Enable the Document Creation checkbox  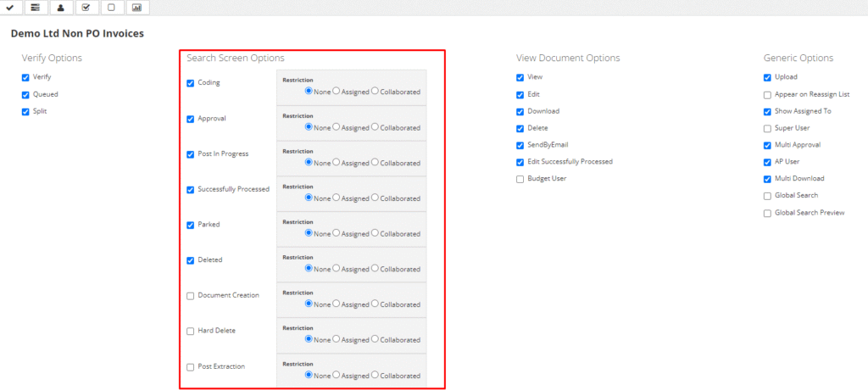coord(191,296)
